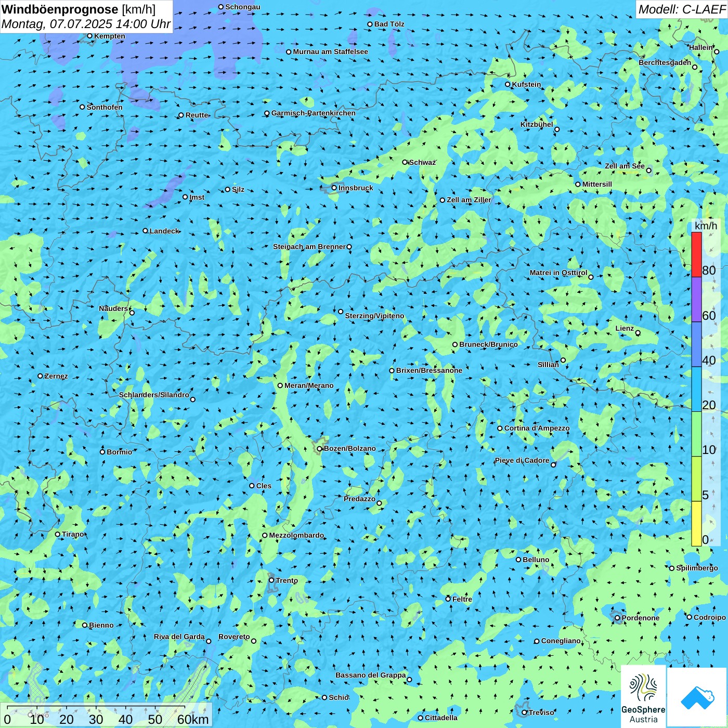The height and width of the screenshot is (728, 728).
Task: Click the Schlanders/Silandro label
Action: (x=154, y=395)
